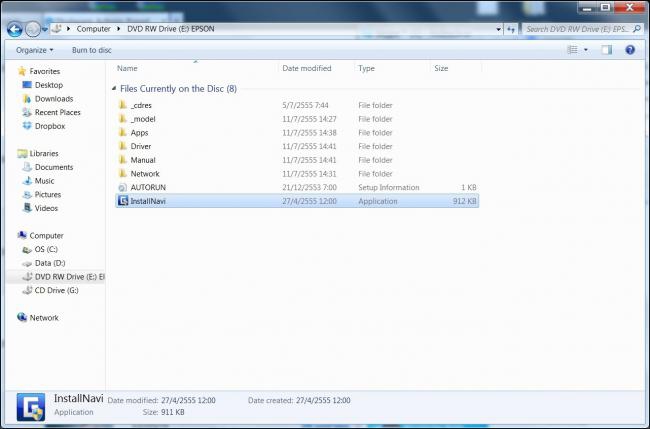The height and width of the screenshot is (429, 650).
Task: Open Recent Places in navigation pane
Action: point(57,112)
